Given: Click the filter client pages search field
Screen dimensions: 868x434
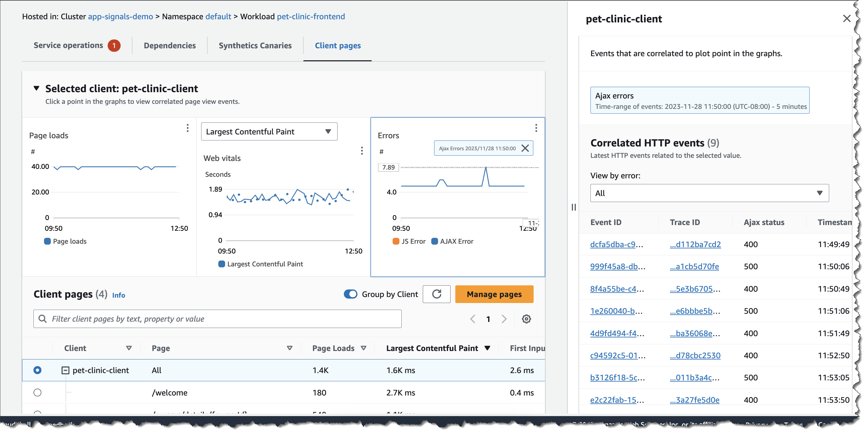Looking at the screenshot, I should pyautogui.click(x=217, y=319).
